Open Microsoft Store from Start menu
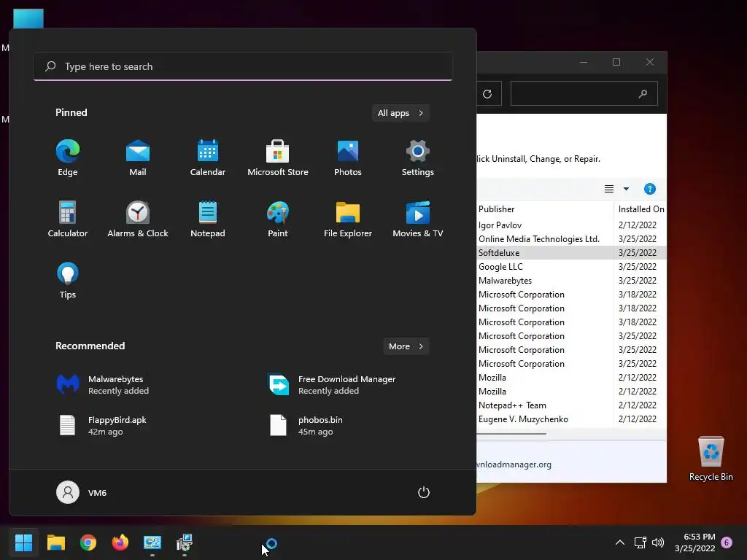747x560 pixels. (278, 158)
